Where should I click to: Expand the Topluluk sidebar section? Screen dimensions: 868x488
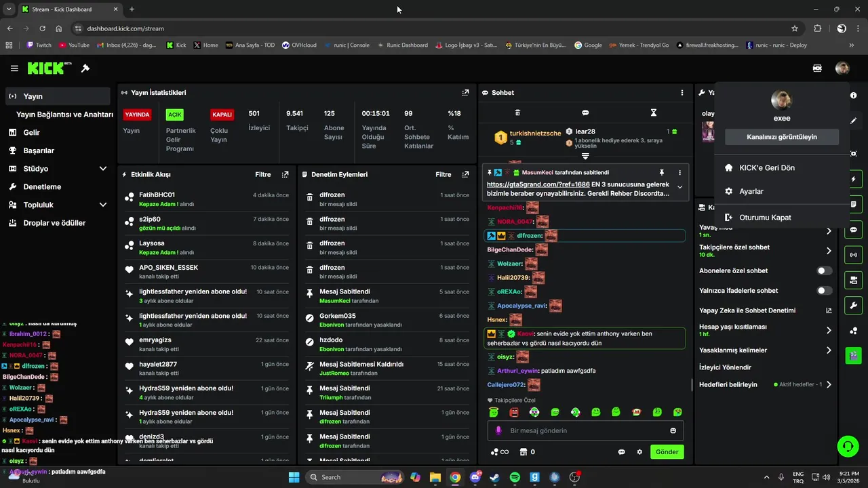click(x=103, y=205)
